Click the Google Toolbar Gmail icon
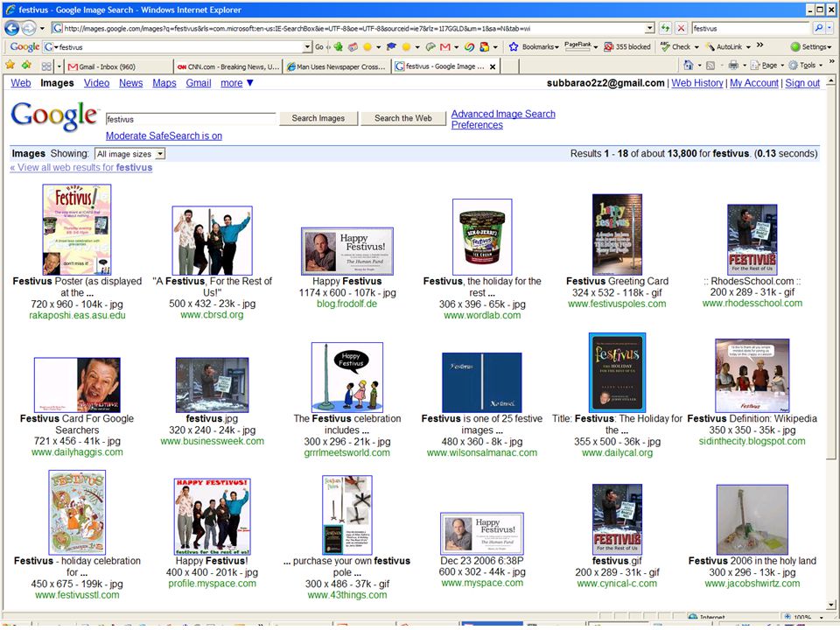 [x=444, y=47]
